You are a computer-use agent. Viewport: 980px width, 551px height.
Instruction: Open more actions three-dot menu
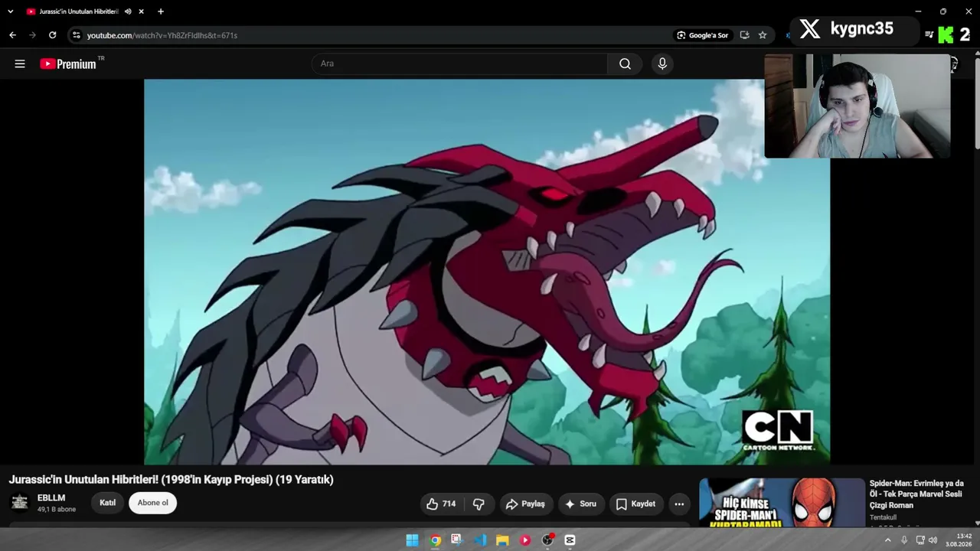[x=679, y=504]
